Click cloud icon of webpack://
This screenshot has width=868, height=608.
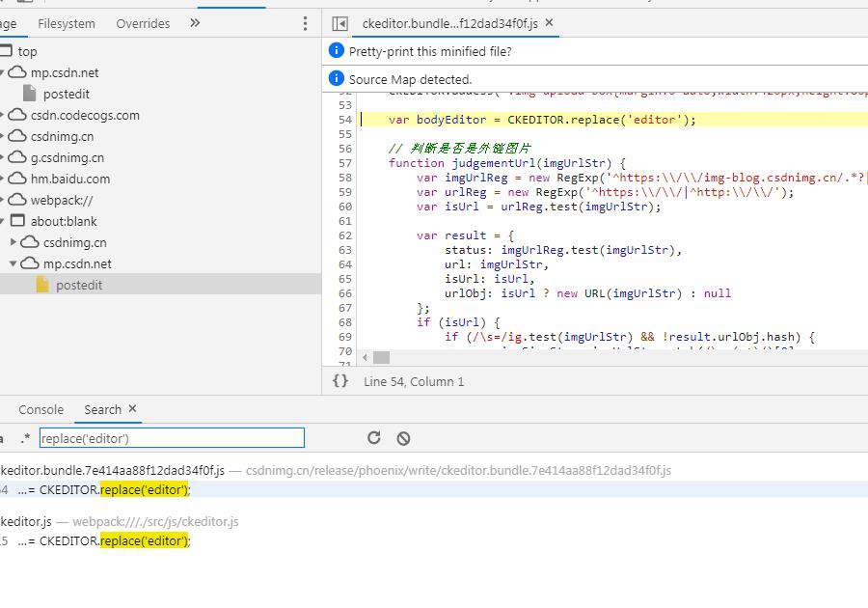point(17,200)
